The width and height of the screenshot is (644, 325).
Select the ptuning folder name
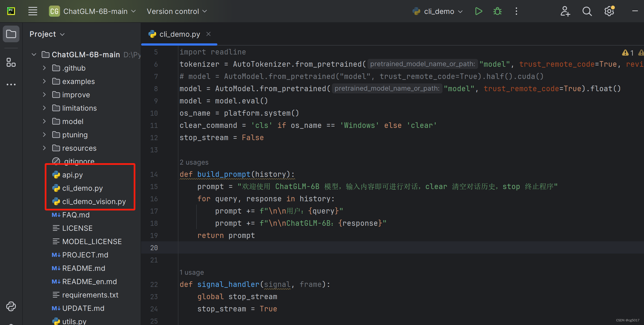[75, 135]
